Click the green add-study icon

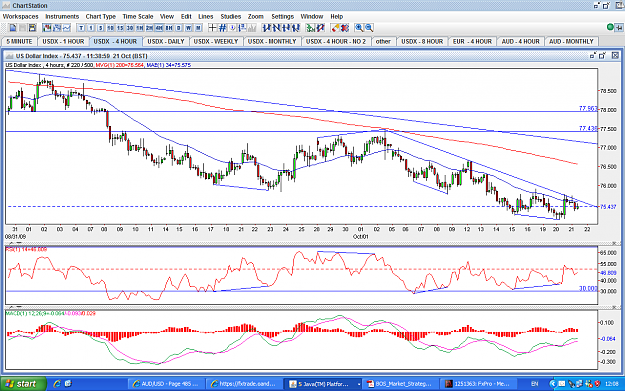pos(310,28)
